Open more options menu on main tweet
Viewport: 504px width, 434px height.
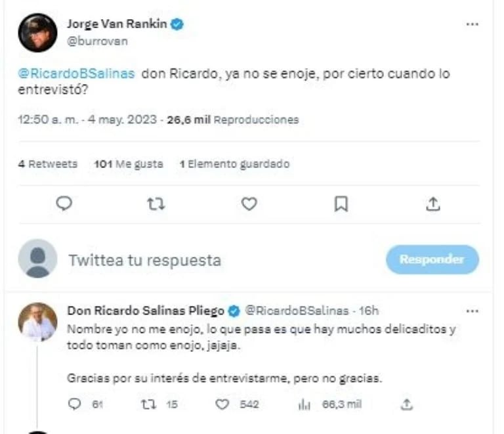(472, 24)
